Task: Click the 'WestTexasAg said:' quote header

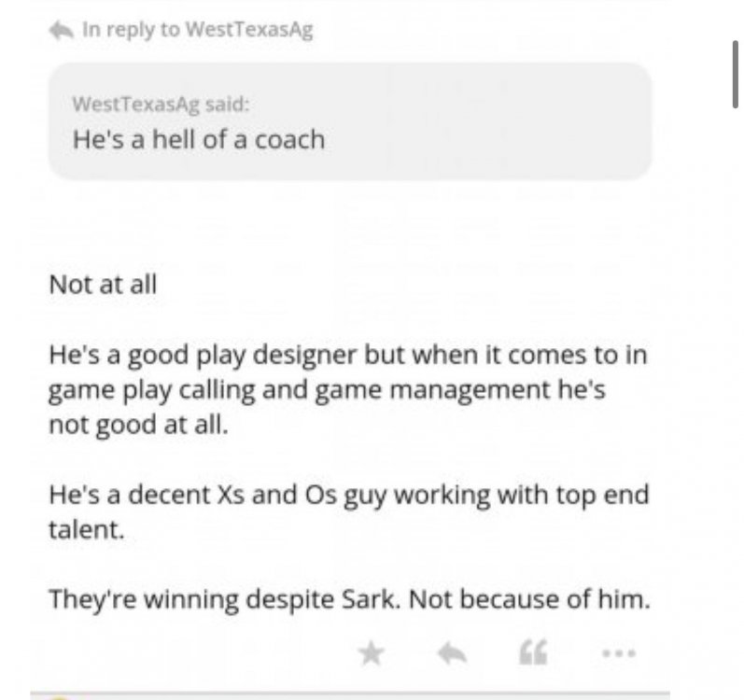Action: pyautogui.click(x=161, y=105)
